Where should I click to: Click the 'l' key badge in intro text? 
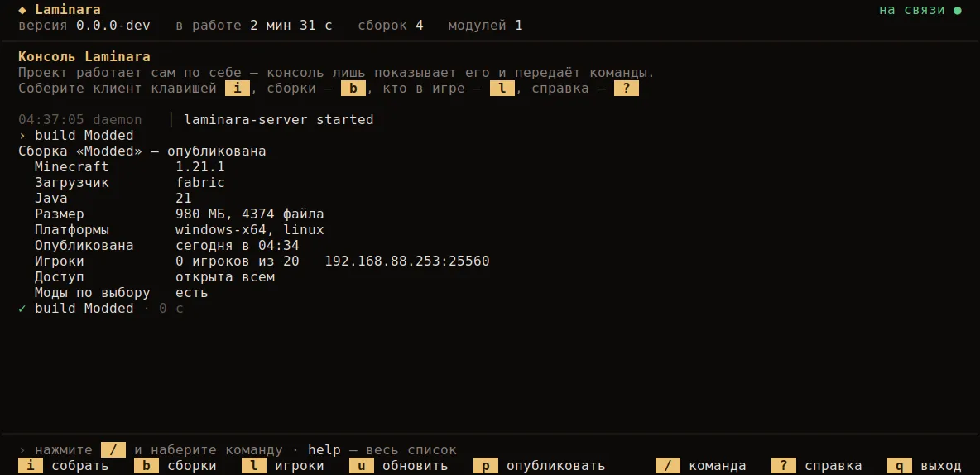502,88
